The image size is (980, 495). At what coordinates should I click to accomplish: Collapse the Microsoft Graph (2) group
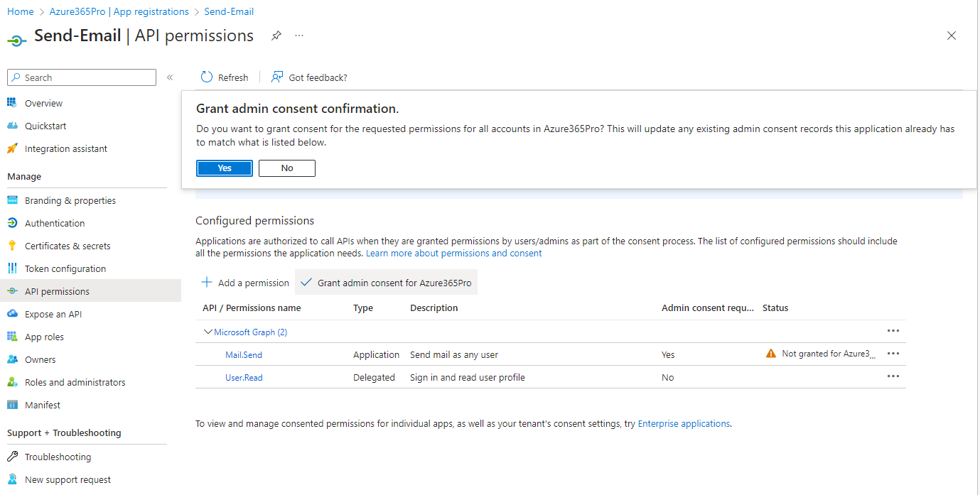[x=208, y=332]
